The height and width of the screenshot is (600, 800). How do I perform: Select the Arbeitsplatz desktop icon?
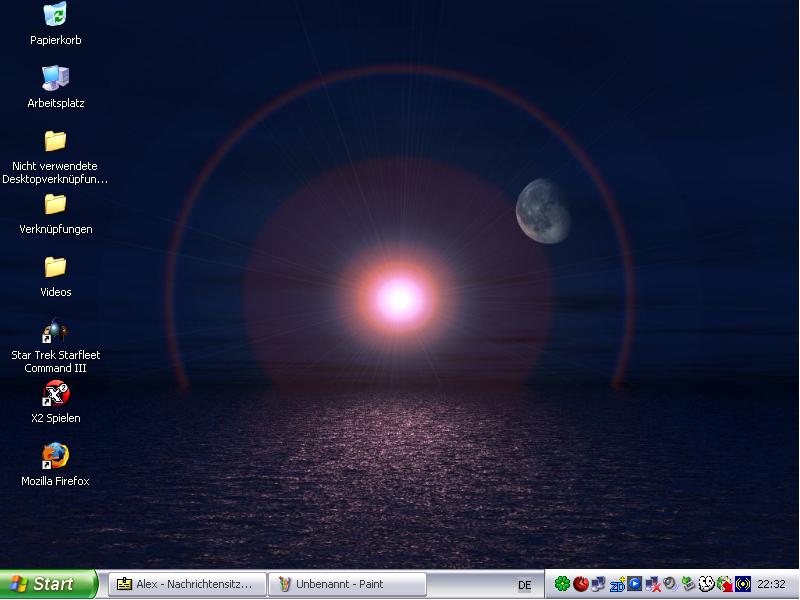click(x=55, y=78)
